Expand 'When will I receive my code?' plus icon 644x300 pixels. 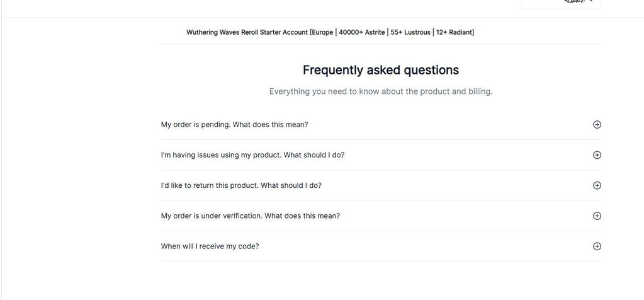[x=597, y=246]
